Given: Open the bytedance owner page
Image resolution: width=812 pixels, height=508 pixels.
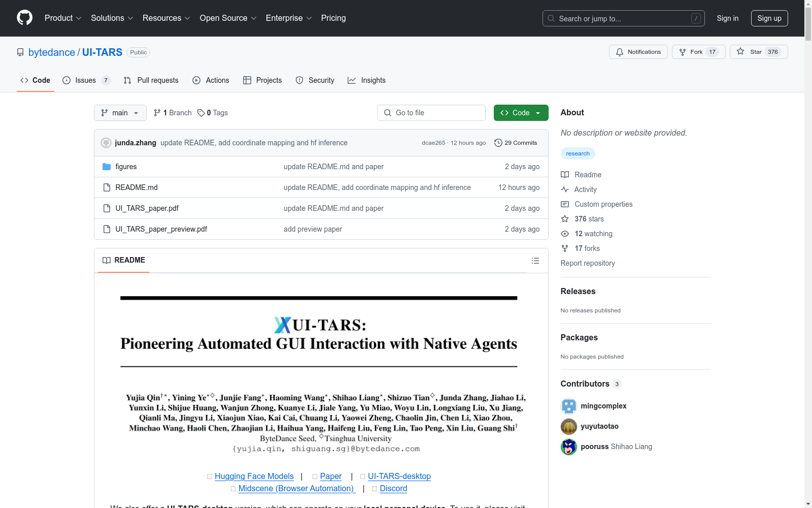Looking at the screenshot, I should [52, 52].
